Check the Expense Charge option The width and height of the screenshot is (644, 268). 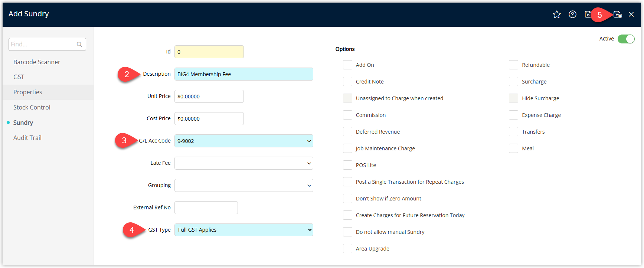513,115
